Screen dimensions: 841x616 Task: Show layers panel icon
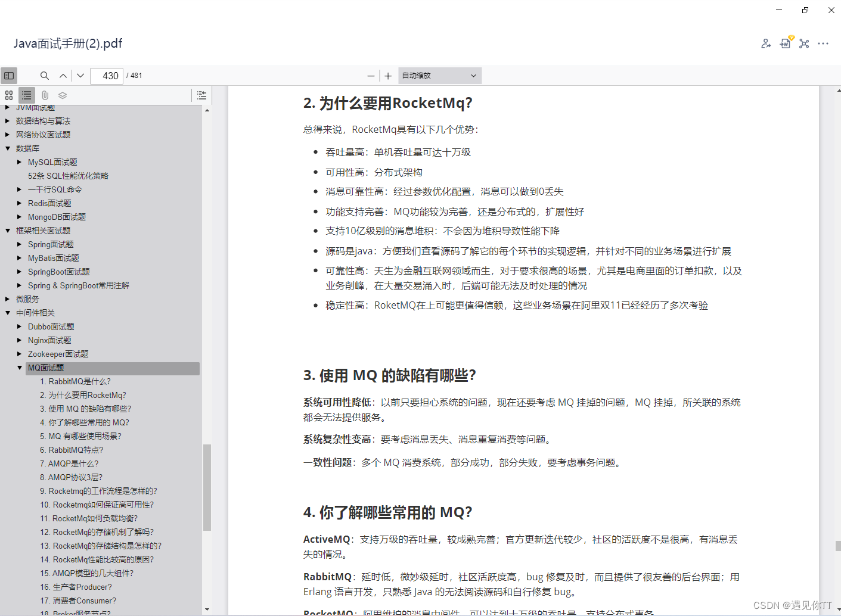(x=63, y=95)
